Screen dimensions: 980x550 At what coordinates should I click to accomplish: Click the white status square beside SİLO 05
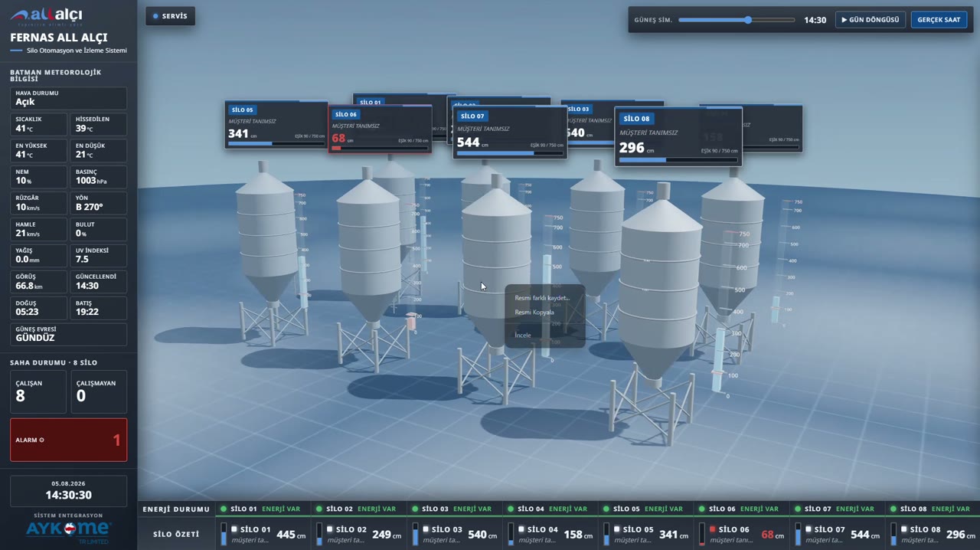coord(617,529)
